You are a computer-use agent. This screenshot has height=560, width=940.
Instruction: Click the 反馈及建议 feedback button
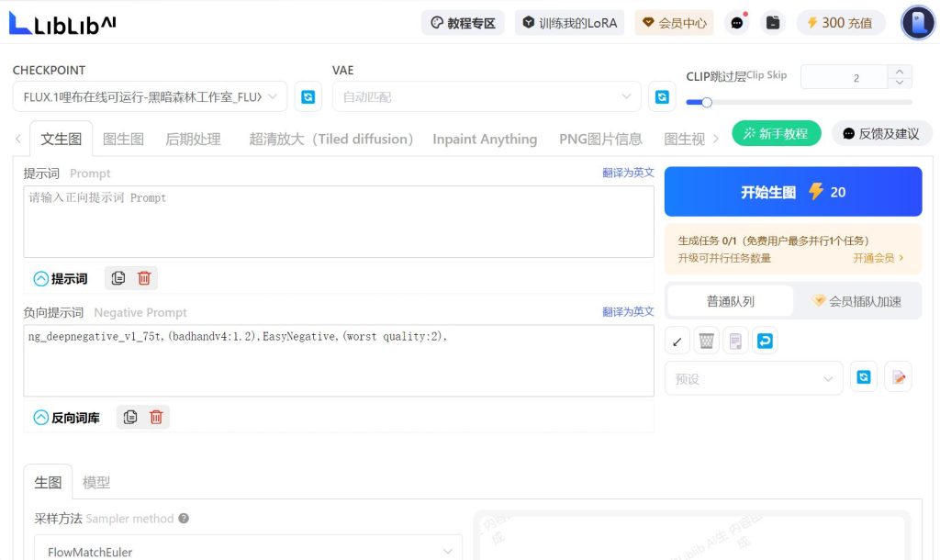coord(881,133)
